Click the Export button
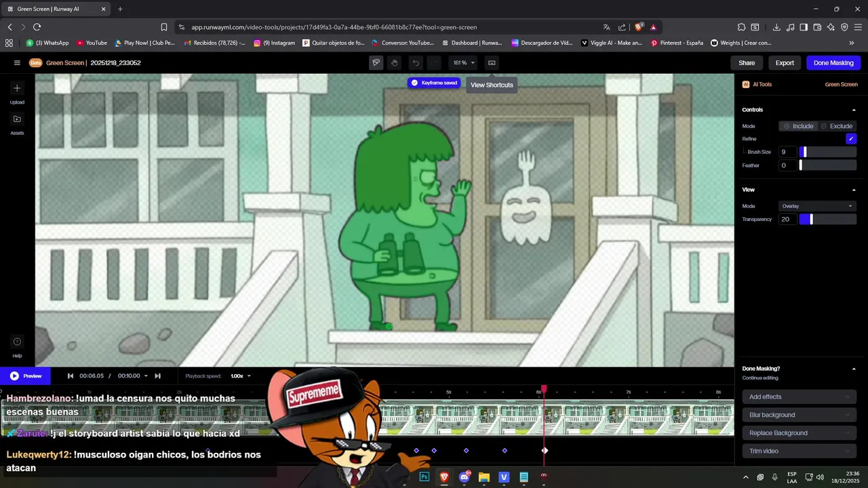The height and width of the screenshot is (488, 868). (785, 62)
